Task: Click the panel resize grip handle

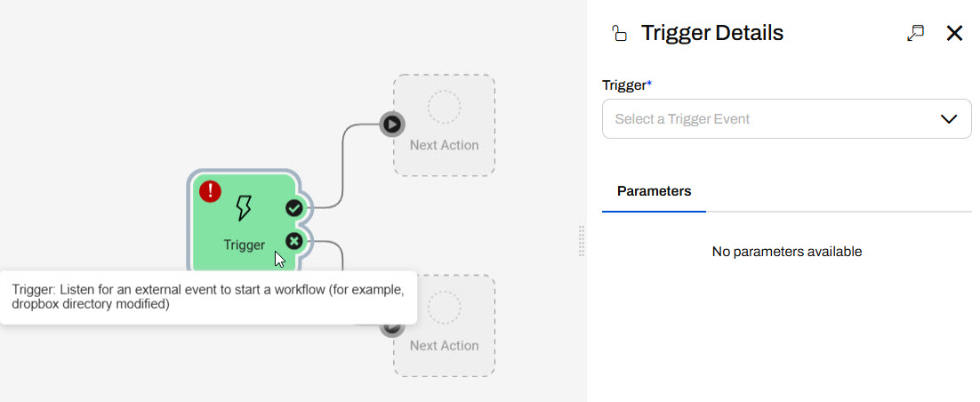Action: [582, 241]
